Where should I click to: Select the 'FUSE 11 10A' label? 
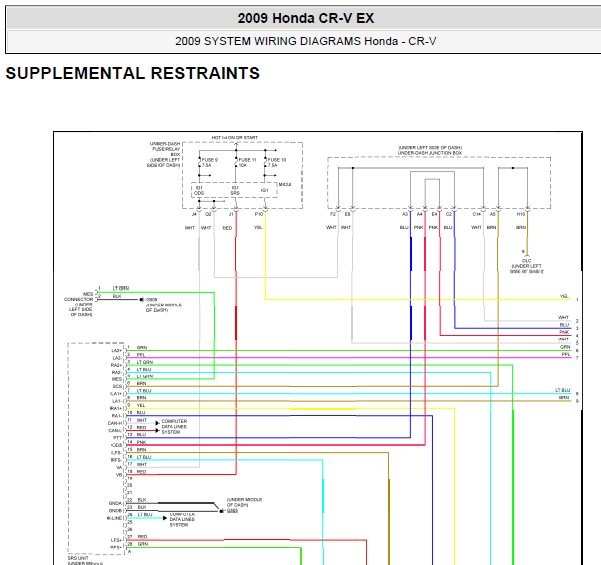tap(247, 163)
